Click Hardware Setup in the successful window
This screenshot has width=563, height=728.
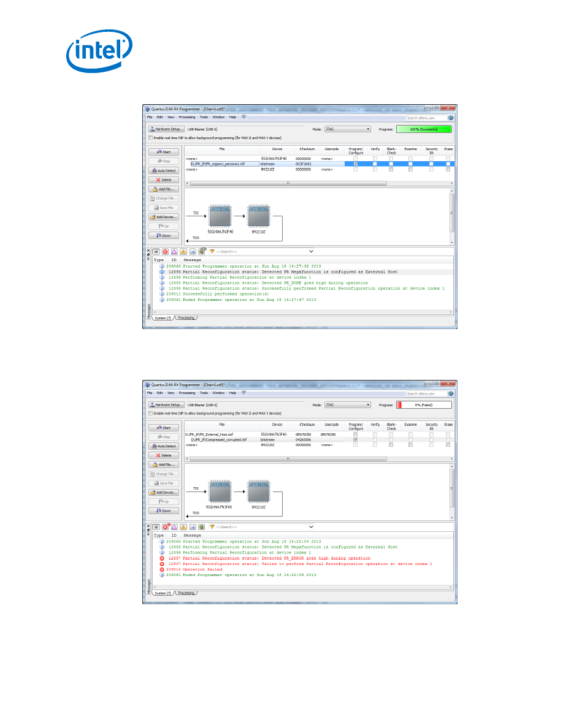click(167, 129)
